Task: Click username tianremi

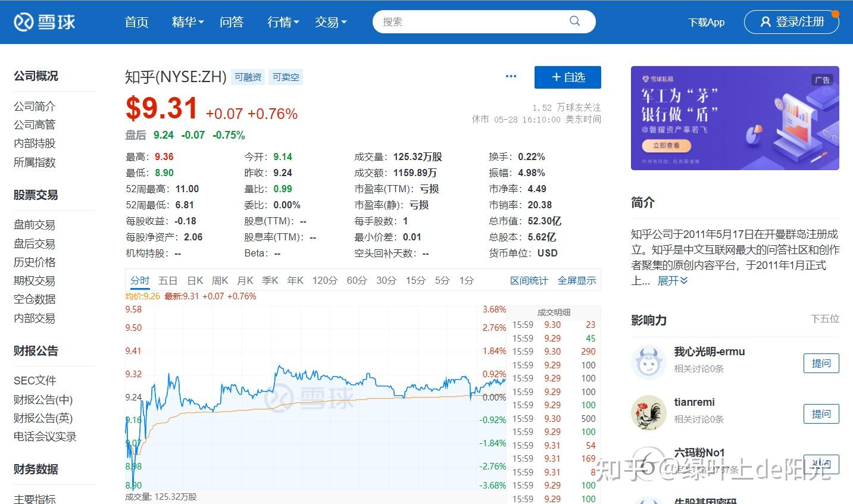Action: click(695, 402)
